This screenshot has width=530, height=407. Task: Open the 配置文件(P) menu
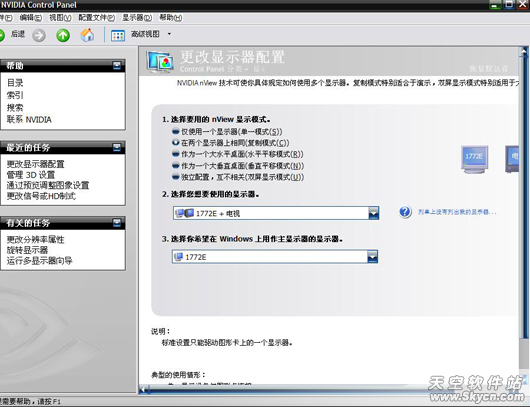coord(97,18)
